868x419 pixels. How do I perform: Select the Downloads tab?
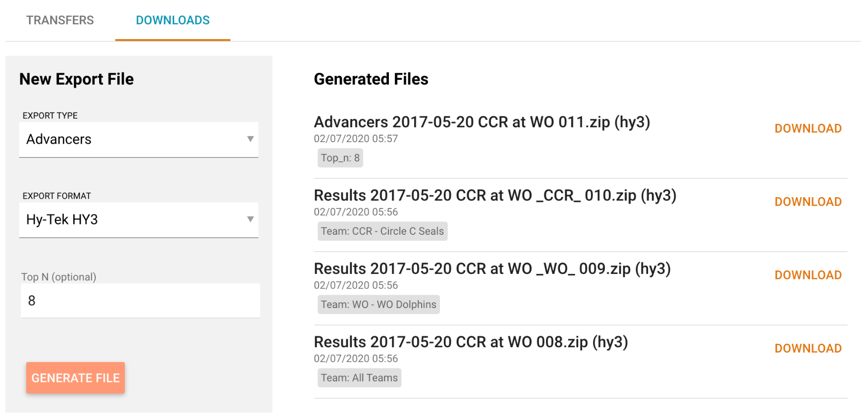pos(172,20)
